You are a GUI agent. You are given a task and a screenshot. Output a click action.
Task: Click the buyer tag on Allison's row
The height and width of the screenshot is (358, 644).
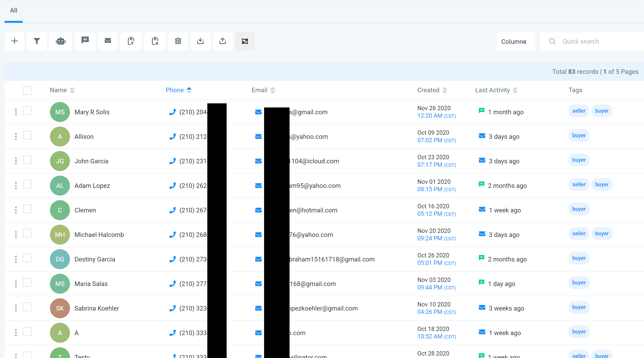tap(579, 135)
